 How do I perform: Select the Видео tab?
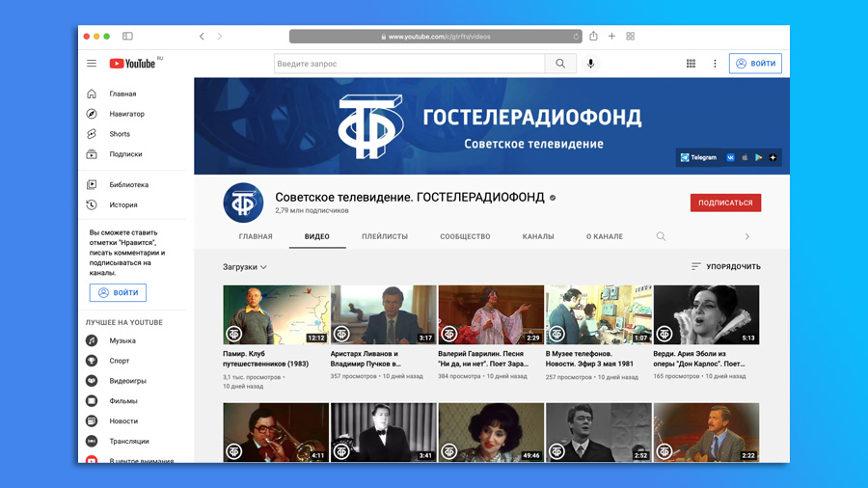(317, 236)
